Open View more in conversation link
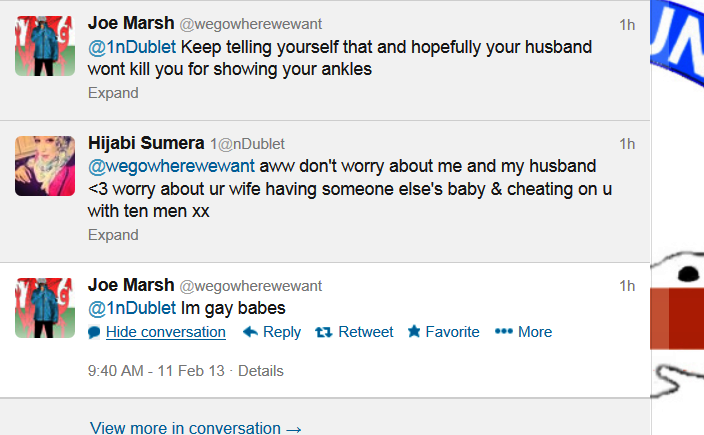The height and width of the screenshot is (435, 704). point(195,427)
